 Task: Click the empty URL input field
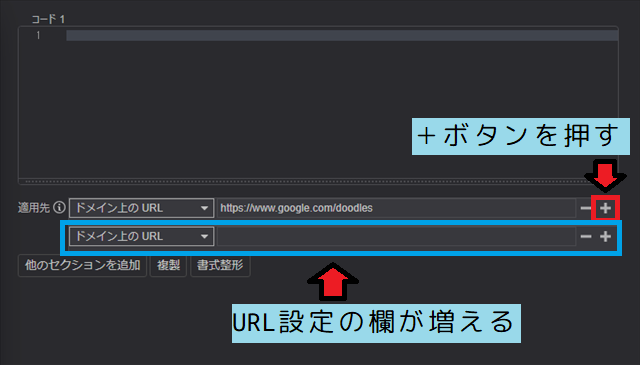coord(396,236)
